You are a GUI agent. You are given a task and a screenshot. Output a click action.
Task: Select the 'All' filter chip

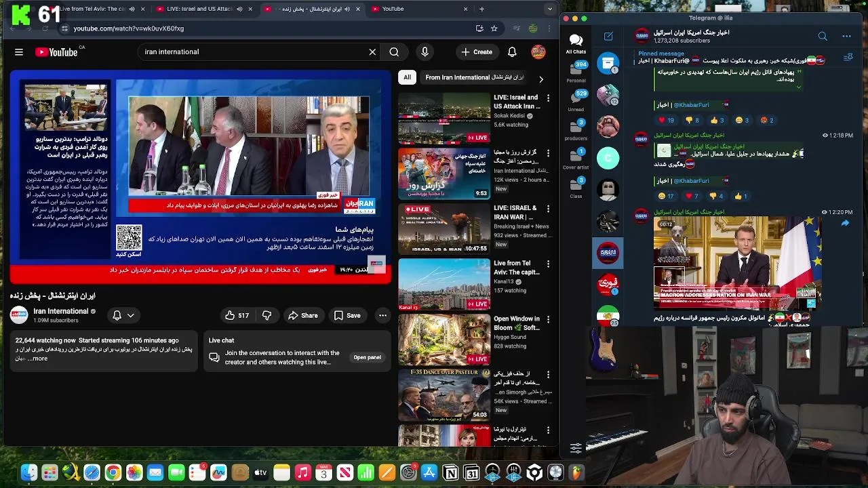point(407,77)
